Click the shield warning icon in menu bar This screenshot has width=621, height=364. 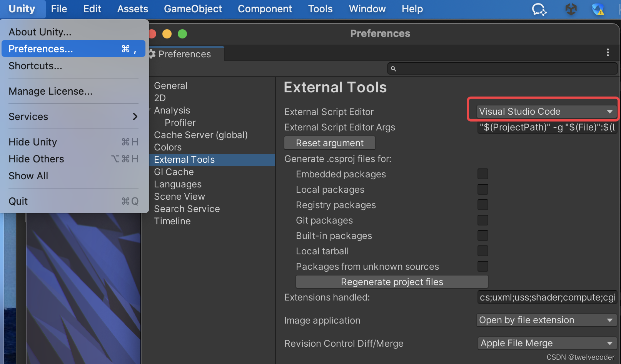[598, 9]
